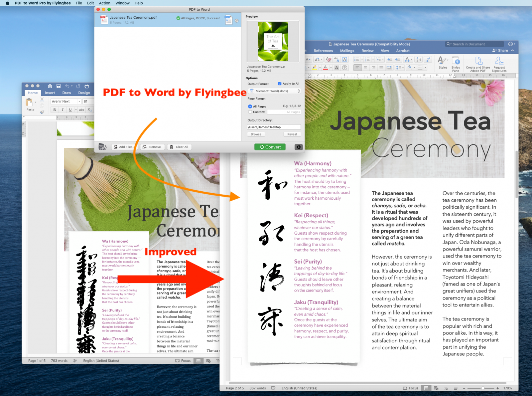Click the custom page range field
This screenshot has height=396, width=532.
tap(284, 112)
